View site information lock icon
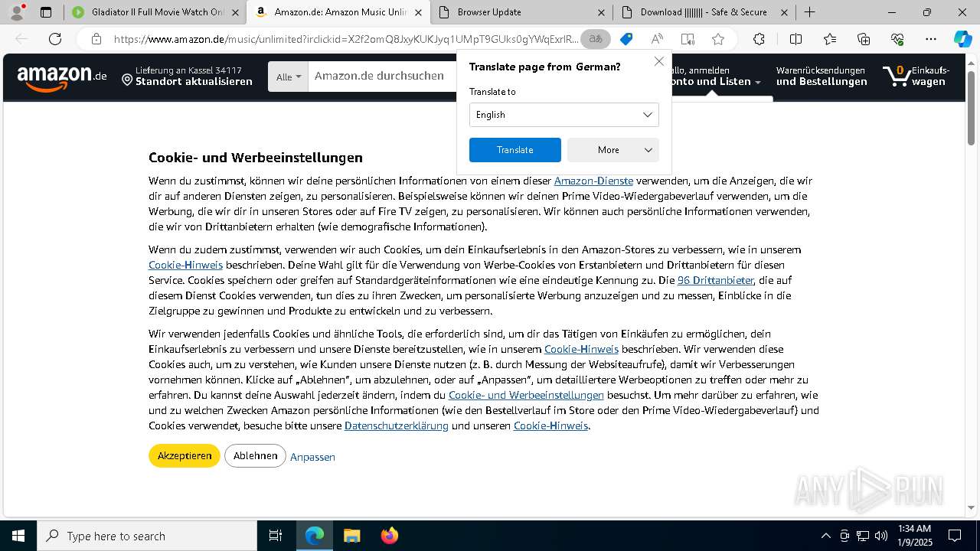 click(x=96, y=39)
